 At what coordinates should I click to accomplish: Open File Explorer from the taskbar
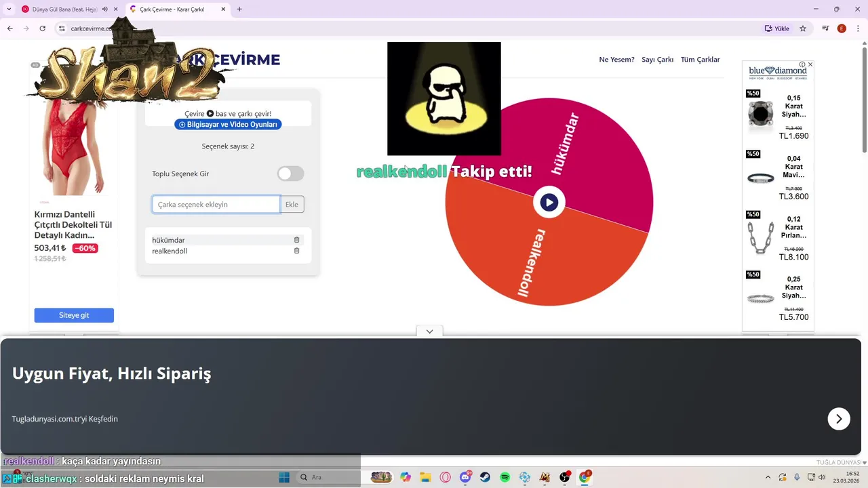425,477
